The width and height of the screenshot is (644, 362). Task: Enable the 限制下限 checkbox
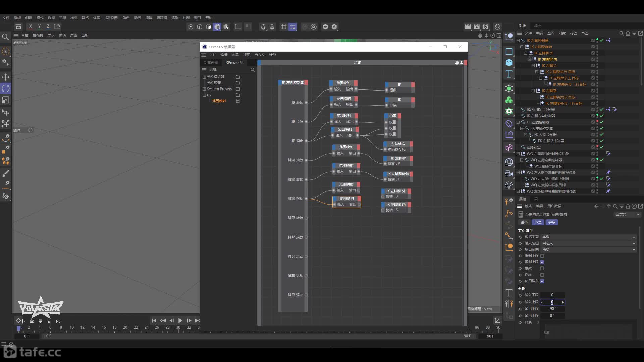(x=542, y=256)
